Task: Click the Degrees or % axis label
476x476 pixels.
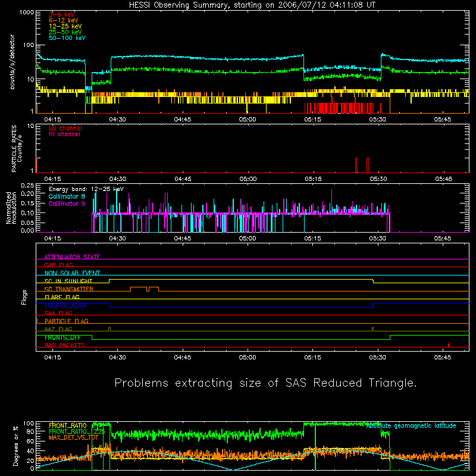Action: [15, 446]
